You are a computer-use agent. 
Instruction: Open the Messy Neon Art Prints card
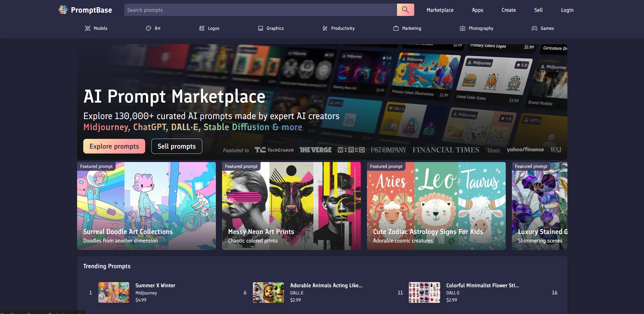click(x=291, y=206)
